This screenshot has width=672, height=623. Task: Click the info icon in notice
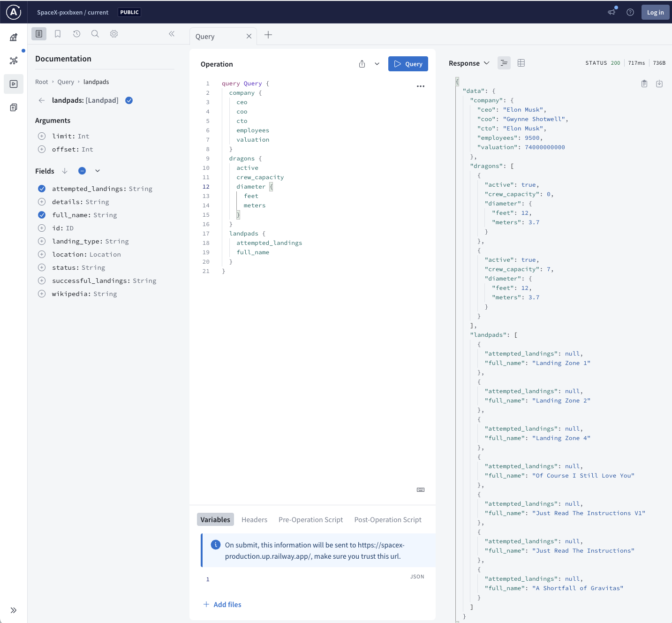(x=216, y=545)
